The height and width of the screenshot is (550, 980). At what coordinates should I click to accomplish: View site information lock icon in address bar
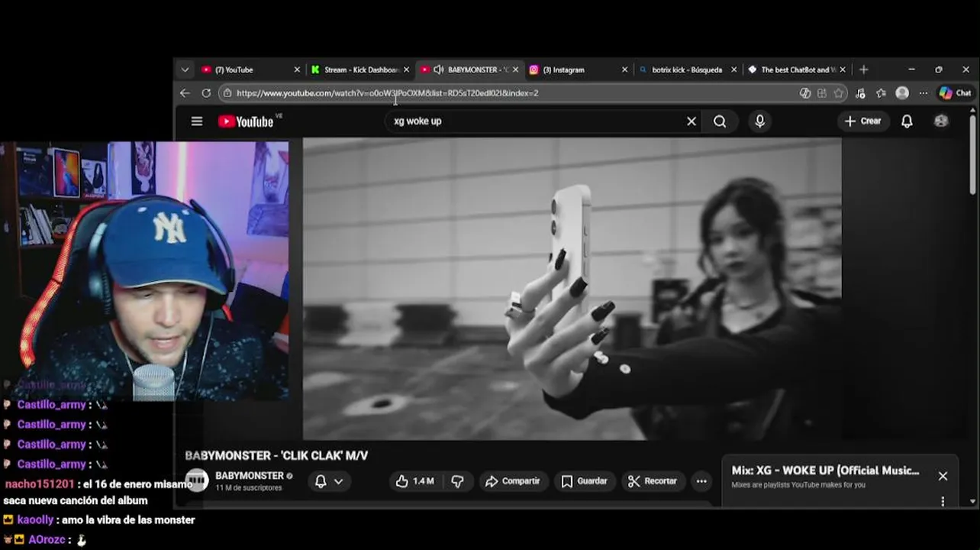227,93
